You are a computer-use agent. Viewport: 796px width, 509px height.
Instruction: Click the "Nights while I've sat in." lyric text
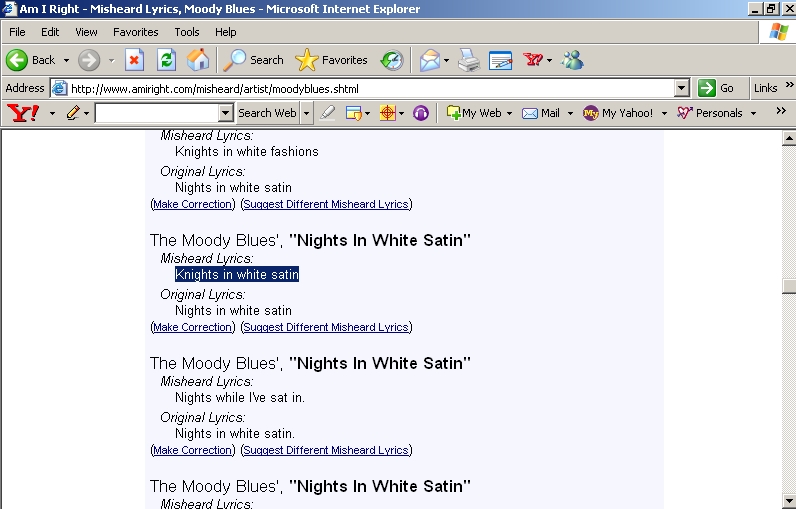point(240,397)
